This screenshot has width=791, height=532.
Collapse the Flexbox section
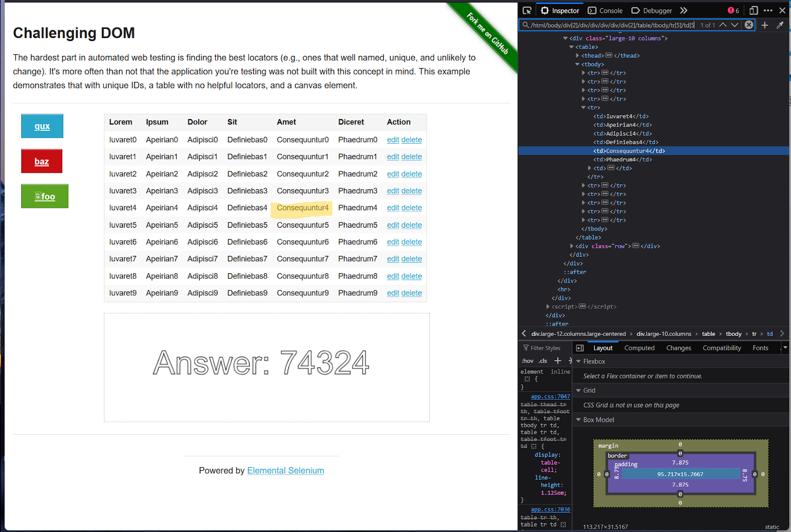point(578,361)
